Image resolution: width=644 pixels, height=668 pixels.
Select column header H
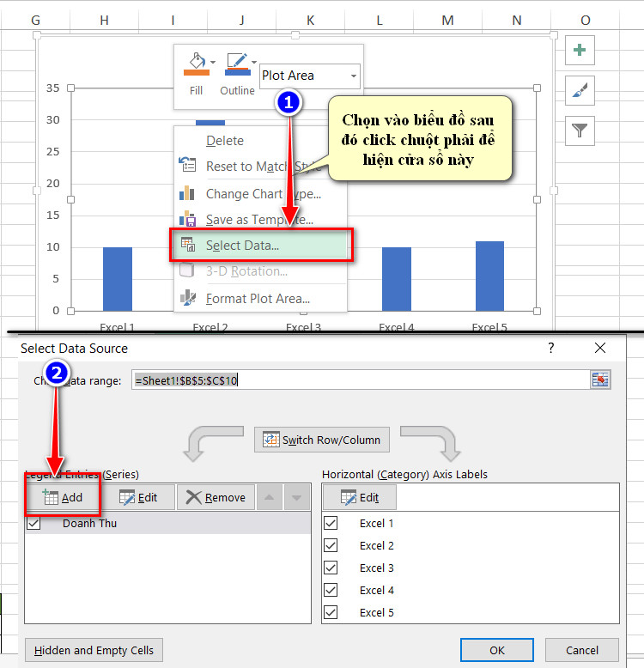[105, 20]
